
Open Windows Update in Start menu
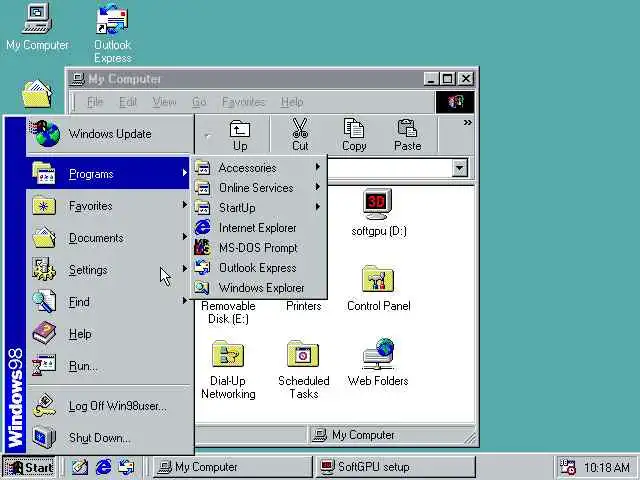(110, 134)
